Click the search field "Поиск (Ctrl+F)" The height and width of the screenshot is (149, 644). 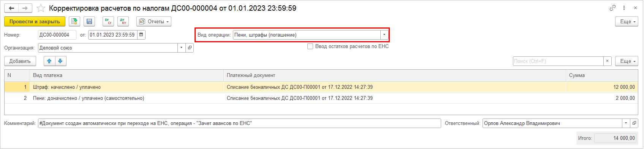(558, 61)
